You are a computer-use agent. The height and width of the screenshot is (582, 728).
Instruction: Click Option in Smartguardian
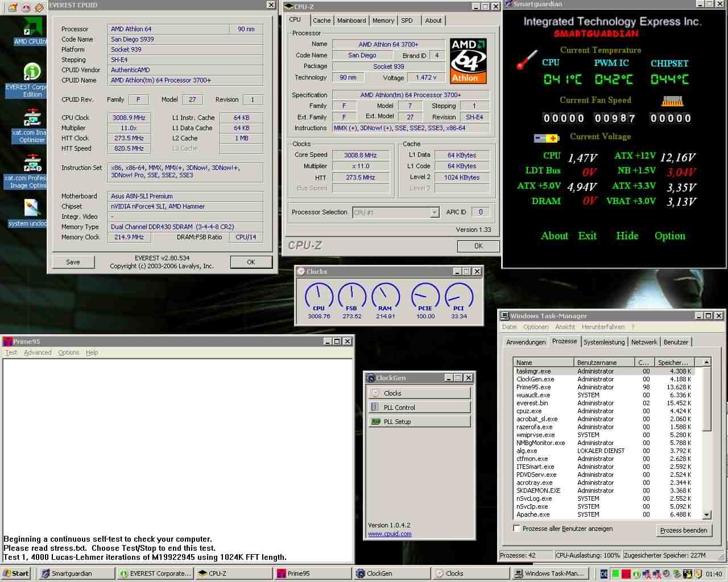coord(670,236)
